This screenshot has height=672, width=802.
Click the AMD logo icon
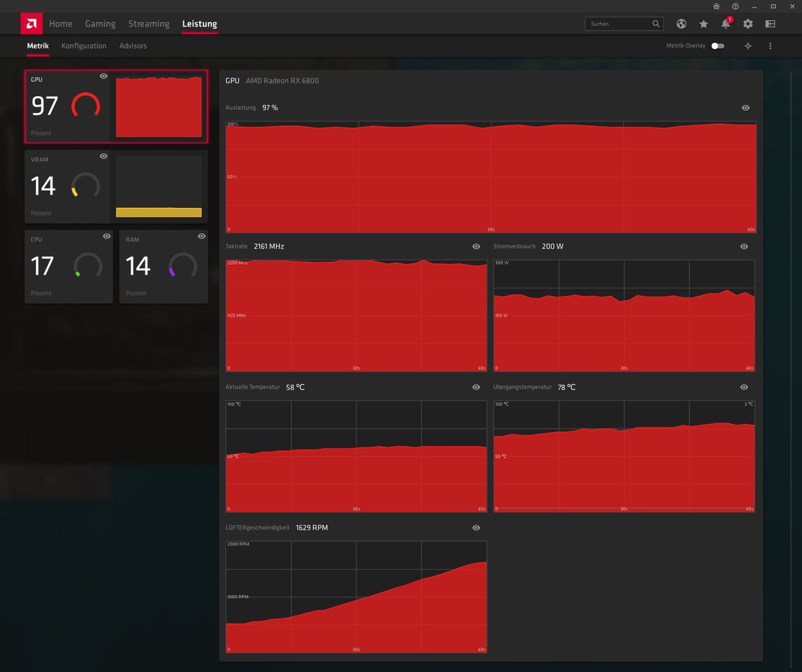pyautogui.click(x=31, y=24)
